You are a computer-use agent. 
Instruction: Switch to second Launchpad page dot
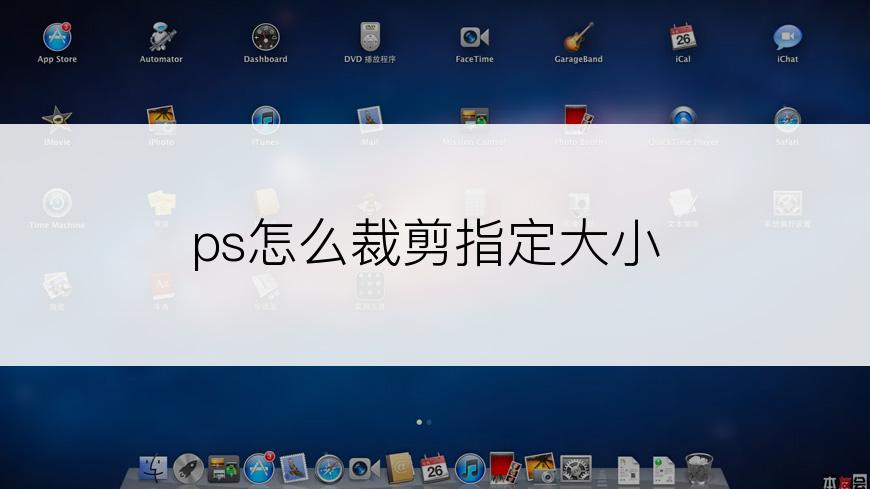click(x=429, y=422)
